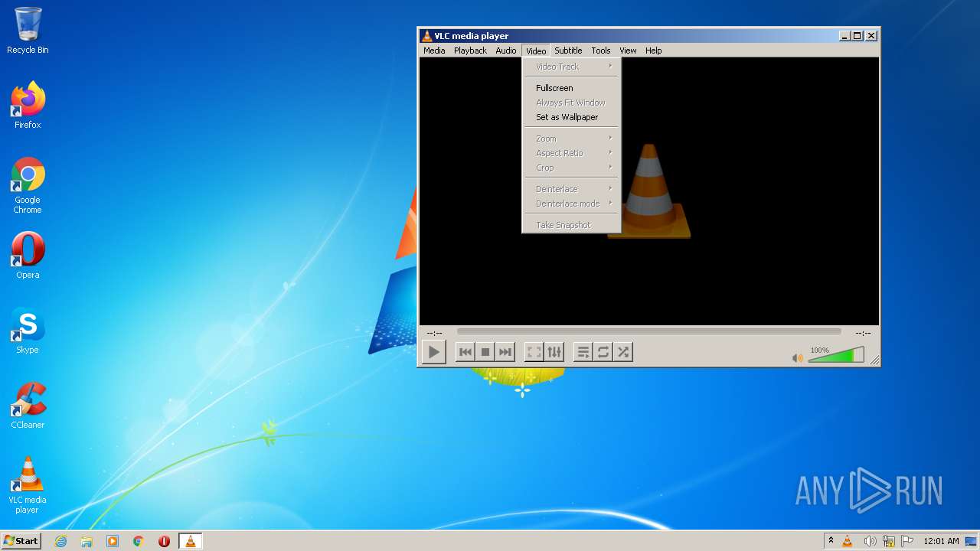Toggle the playlist button
Screen dimensions: 980x551
583,352
